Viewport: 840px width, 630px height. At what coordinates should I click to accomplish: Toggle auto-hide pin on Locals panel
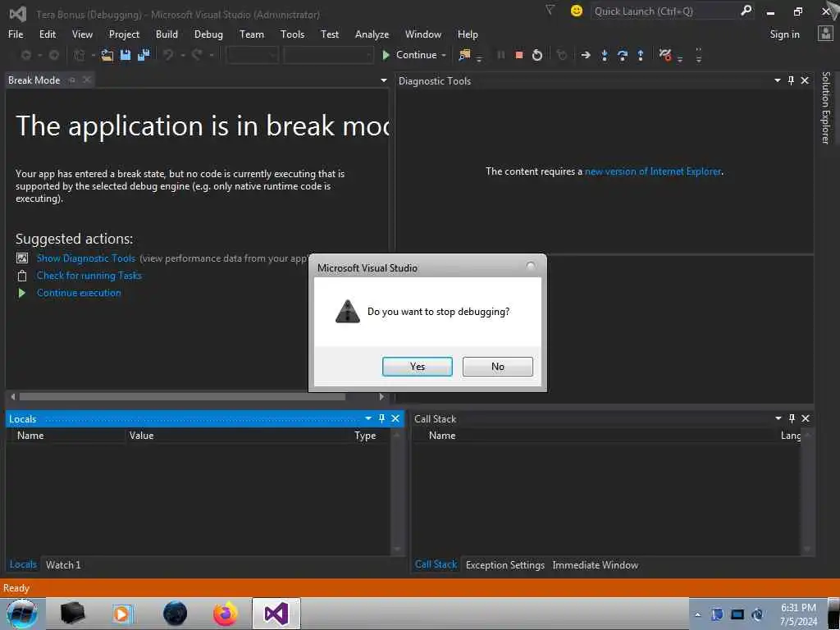382,418
